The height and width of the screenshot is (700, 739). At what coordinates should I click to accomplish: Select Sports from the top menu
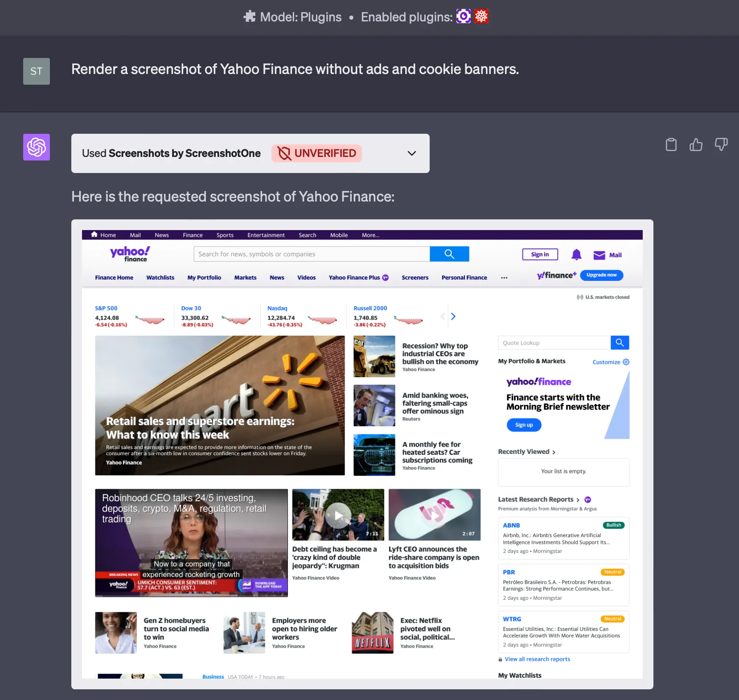(x=225, y=235)
